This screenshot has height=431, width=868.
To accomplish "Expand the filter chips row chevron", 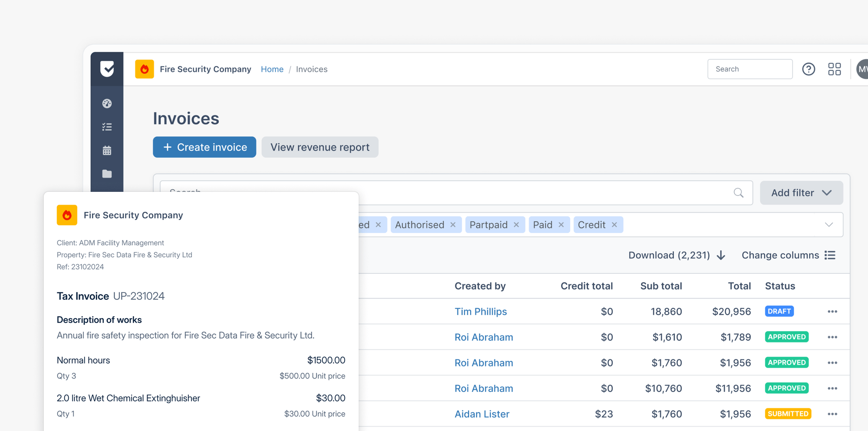I will tap(828, 224).
